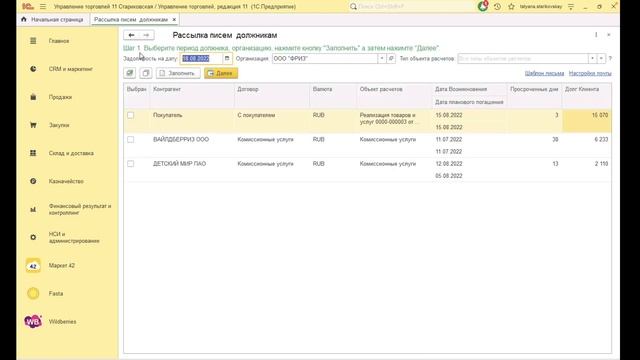Open the form's more options dots

pyautogui.click(x=596, y=35)
